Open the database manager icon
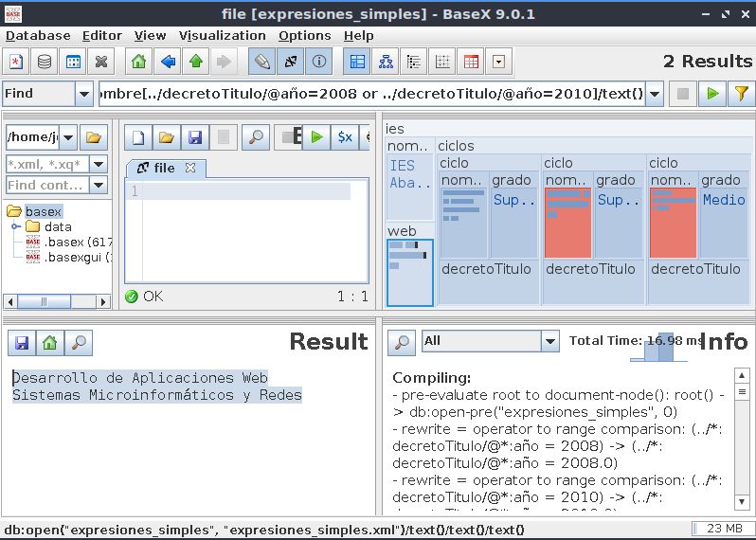Image resolution: width=756 pixels, height=540 pixels. 45,63
